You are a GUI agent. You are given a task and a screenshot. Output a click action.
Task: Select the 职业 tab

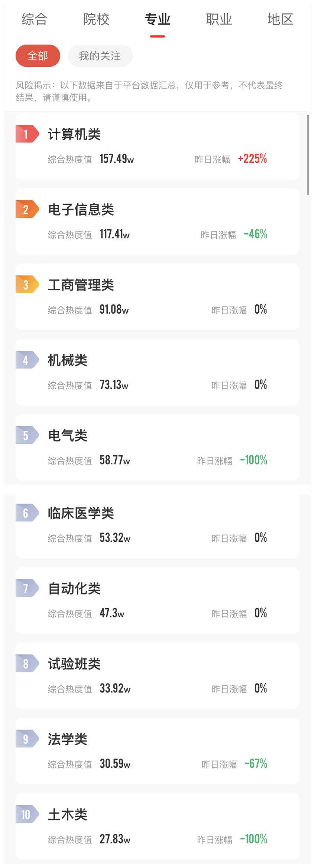219,19
